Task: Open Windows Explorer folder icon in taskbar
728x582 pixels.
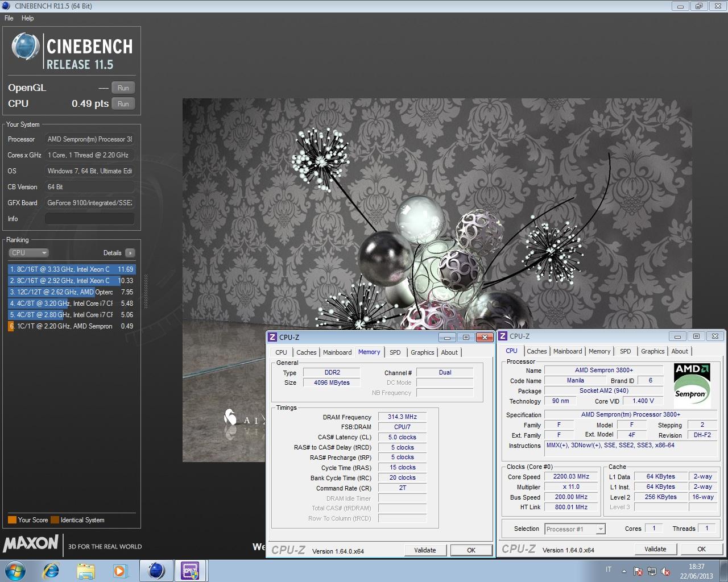Action: tap(86, 571)
